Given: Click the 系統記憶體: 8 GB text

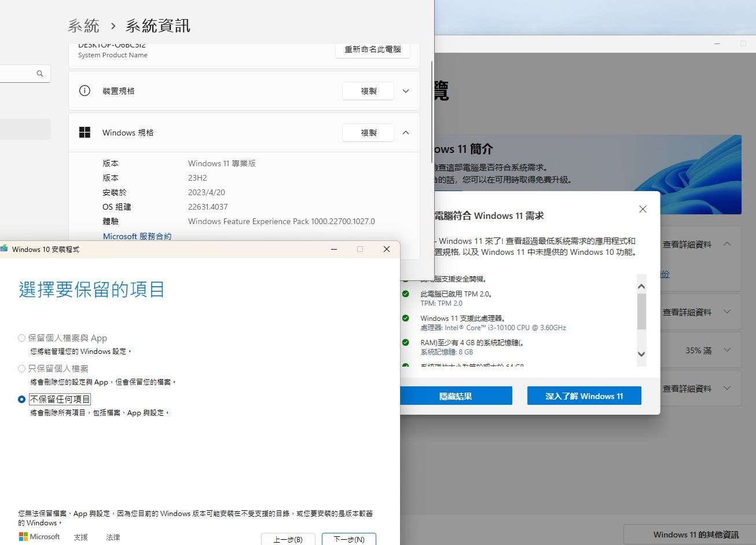Looking at the screenshot, I should pyautogui.click(x=447, y=352).
